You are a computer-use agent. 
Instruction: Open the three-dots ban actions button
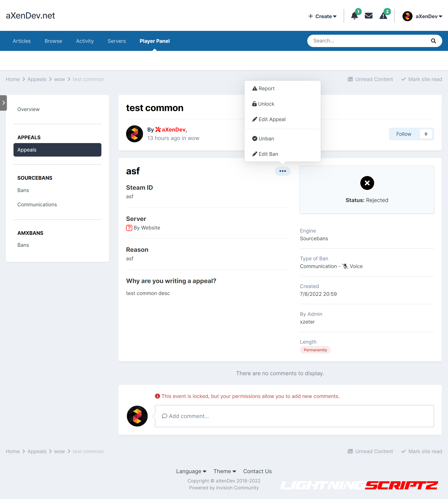(283, 171)
